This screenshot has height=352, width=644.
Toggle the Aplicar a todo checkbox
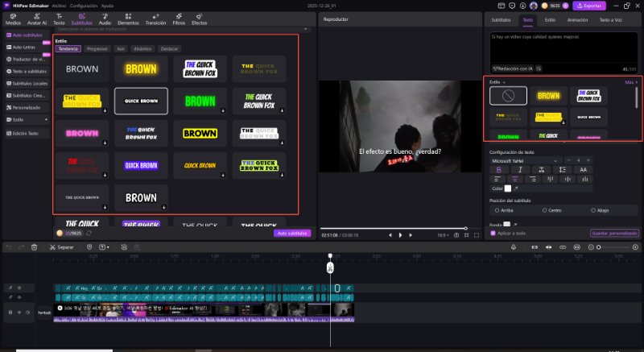coord(493,233)
